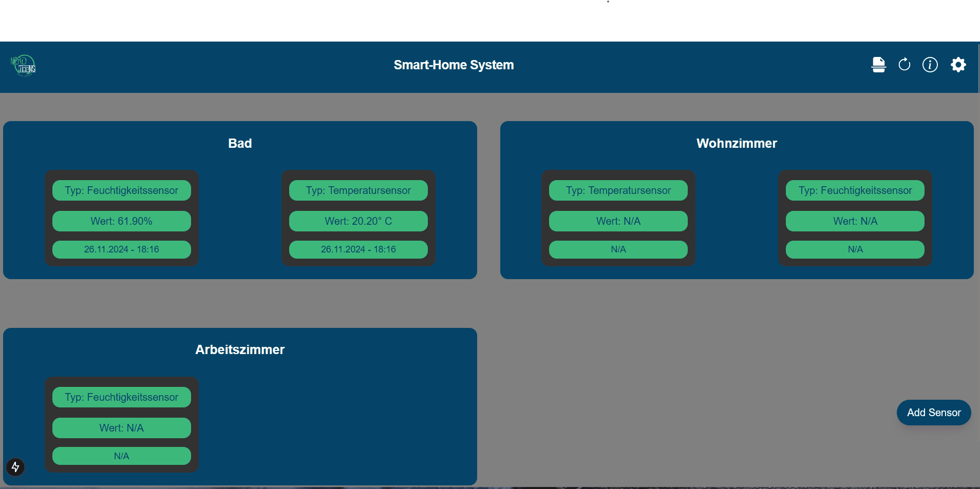The width and height of the screenshot is (980, 489).
Task: Click Wohnzimmer Feuchtigkeitssensor Wert: N/A value
Action: pyautogui.click(x=855, y=221)
